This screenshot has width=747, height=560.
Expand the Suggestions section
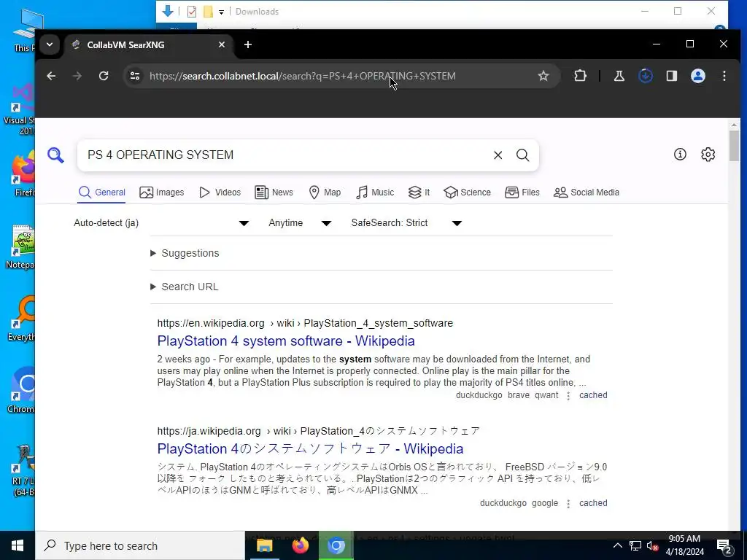185,253
